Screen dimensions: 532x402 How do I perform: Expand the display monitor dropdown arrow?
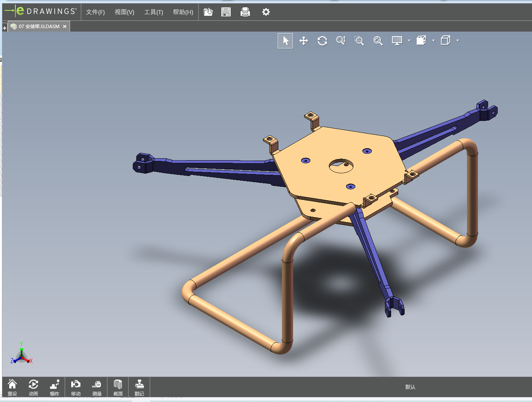coord(409,40)
